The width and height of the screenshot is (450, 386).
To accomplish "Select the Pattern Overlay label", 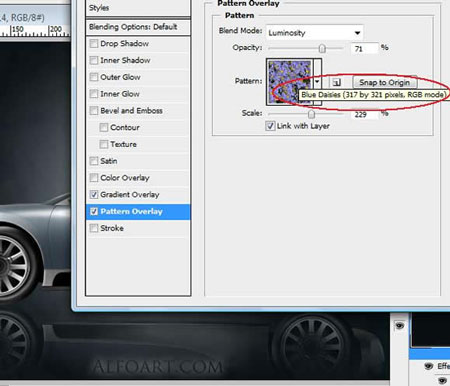I will (131, 211).
